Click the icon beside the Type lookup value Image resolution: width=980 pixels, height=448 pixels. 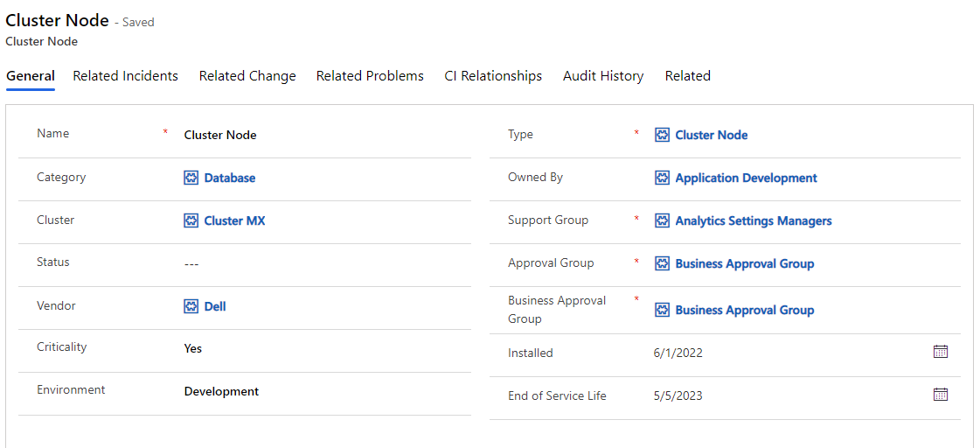click(663, 135)
